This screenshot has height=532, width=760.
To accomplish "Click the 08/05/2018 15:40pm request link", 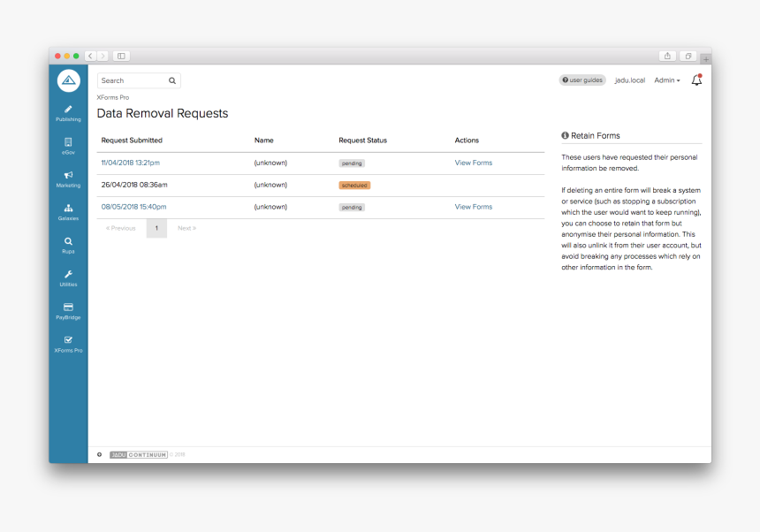I will pyautogui.click(x=134, y=206).
